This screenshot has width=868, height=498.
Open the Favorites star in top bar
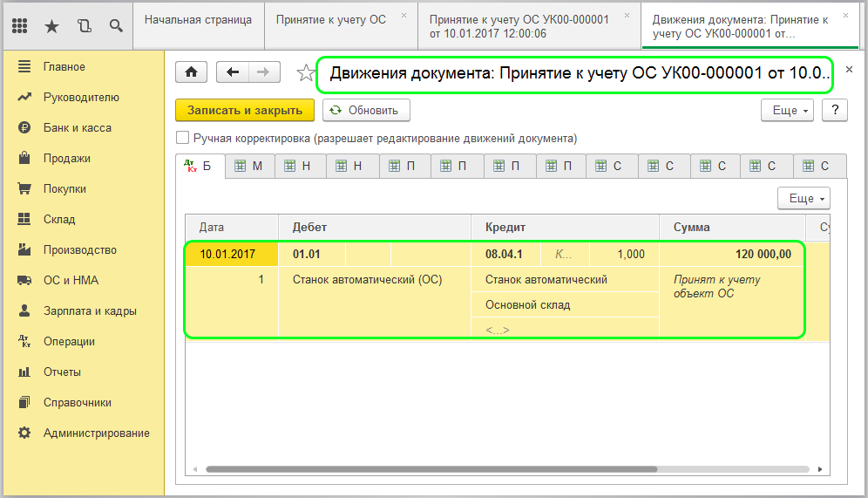click(51, 25)
